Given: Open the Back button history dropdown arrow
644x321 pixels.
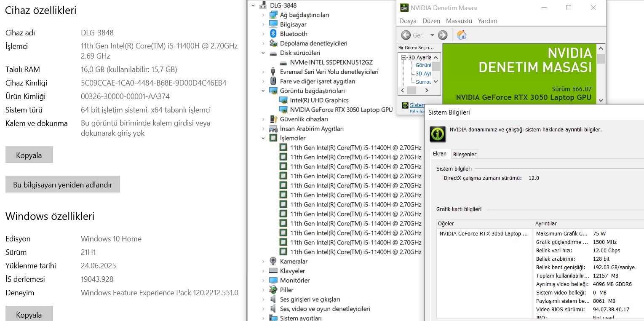Looking at the screenshot, I should pos(432,35).
